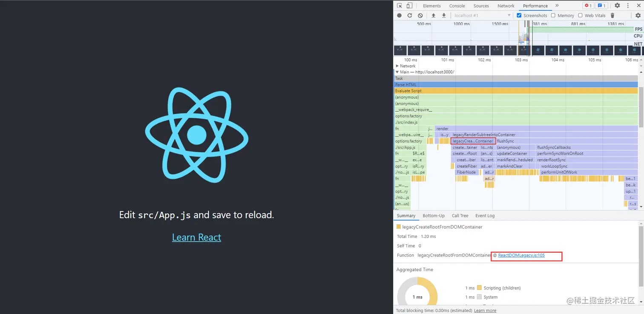
Task: Load a profile with the upload icon
Action: (x=434, y=15)
